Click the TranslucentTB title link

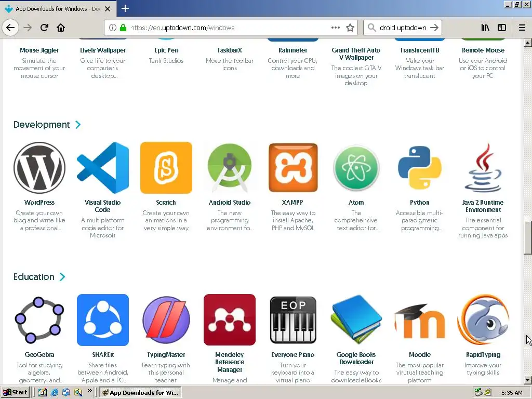tap(420, 50)
